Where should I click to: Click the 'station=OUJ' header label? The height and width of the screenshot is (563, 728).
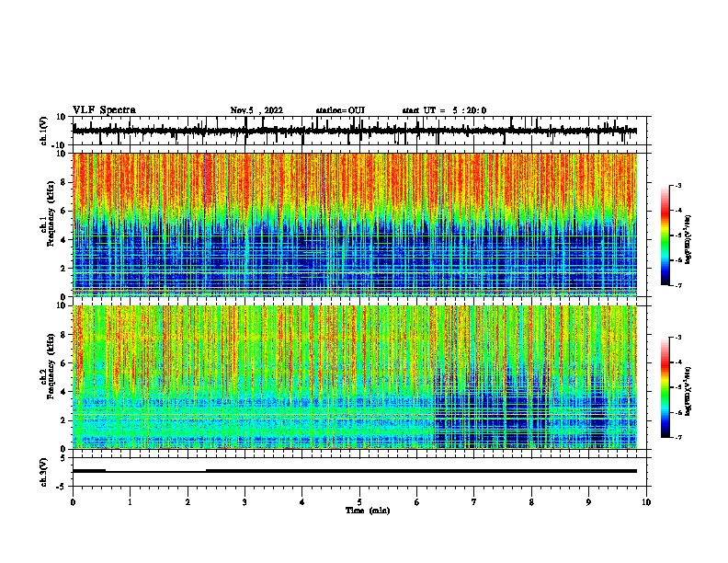(340, 110)
